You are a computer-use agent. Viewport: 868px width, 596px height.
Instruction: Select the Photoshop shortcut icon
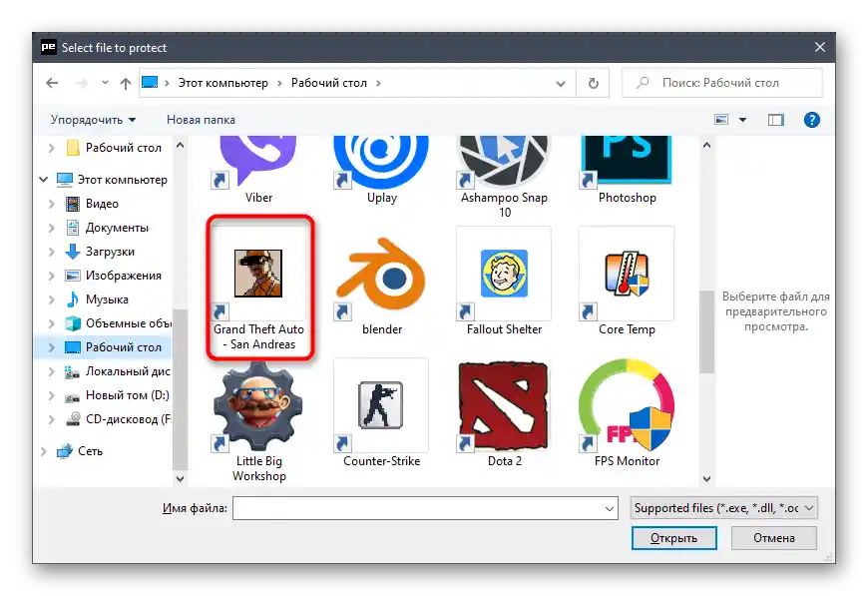tap(627, 161)
